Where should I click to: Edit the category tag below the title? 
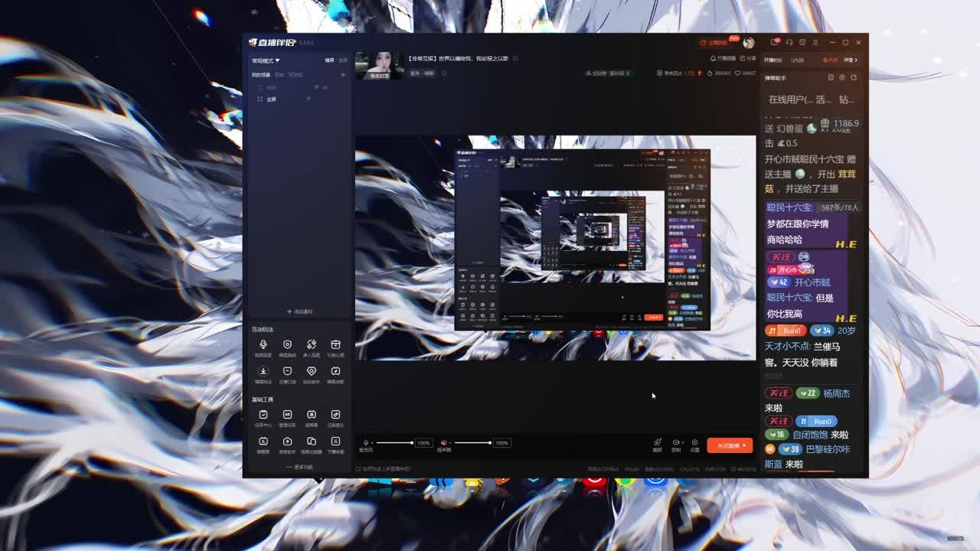pyautogui.click(x=422, y=73)
